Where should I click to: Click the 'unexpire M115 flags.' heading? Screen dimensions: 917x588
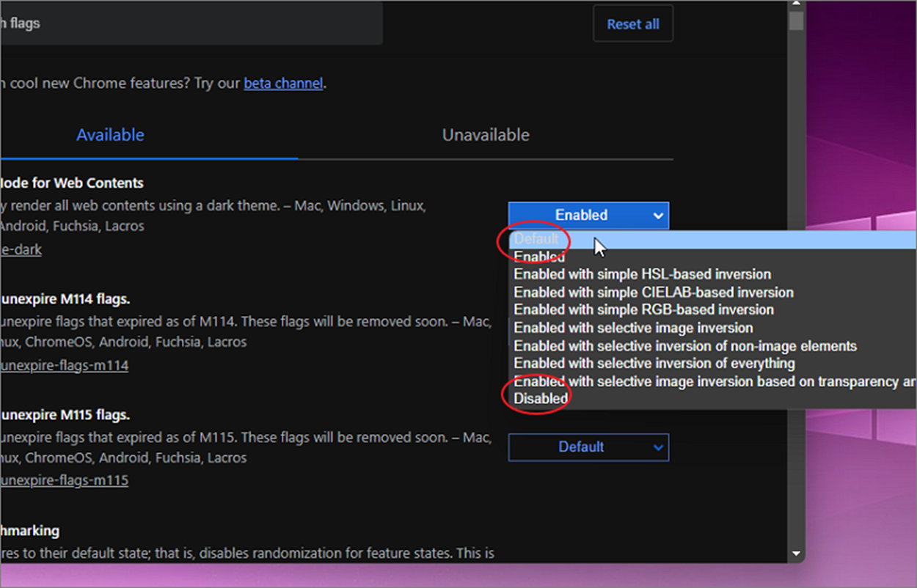click(65, 415)
